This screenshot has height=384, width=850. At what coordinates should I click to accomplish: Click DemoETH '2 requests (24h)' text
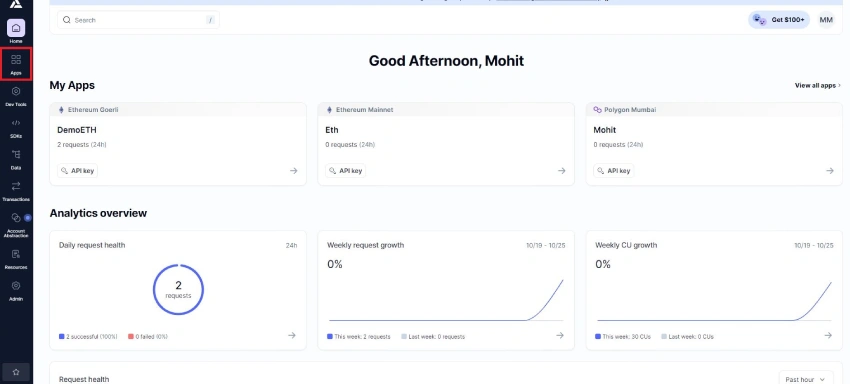coord(82,145)
